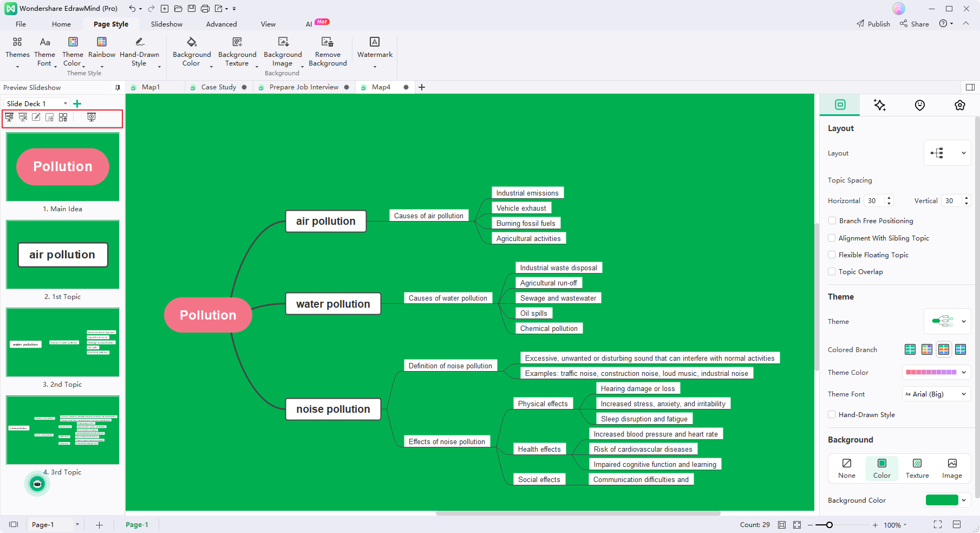The width and height of the screenshot is (980, 533).
Task: Open a file using the folder icon
Action: coord(178,9)
